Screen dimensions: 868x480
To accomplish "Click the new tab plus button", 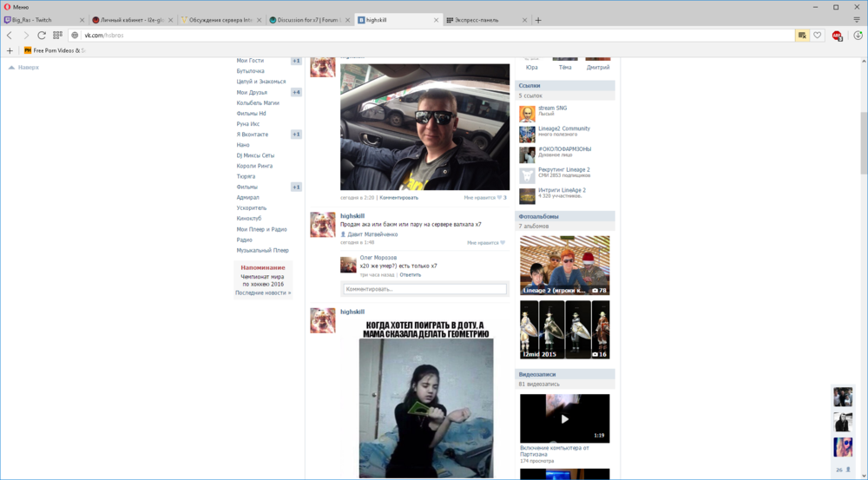I will tap(538, 20).
